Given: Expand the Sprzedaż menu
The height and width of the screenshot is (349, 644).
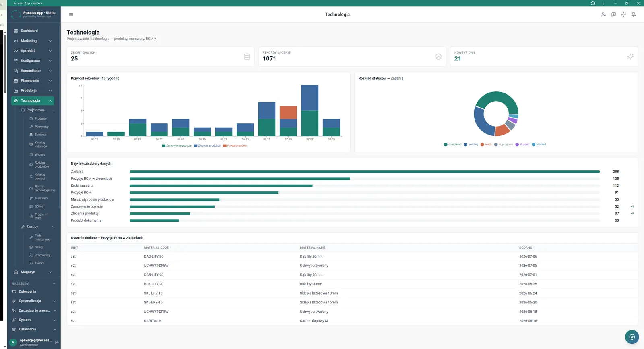Looking at the screenshot, I should pyautogui.click(x=33, y=51).
